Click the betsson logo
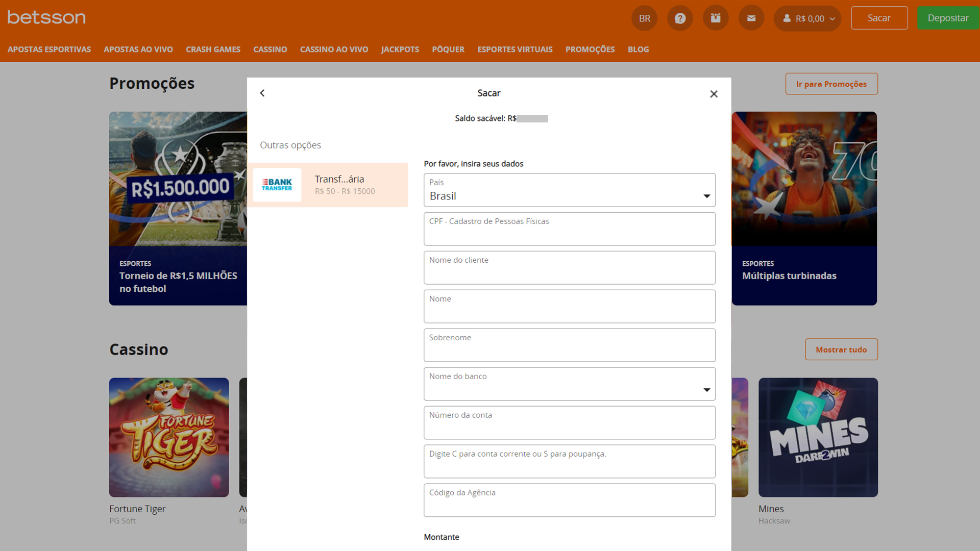Image resolution: width=980 pixels, height=551 pixels. coord(46,17)
